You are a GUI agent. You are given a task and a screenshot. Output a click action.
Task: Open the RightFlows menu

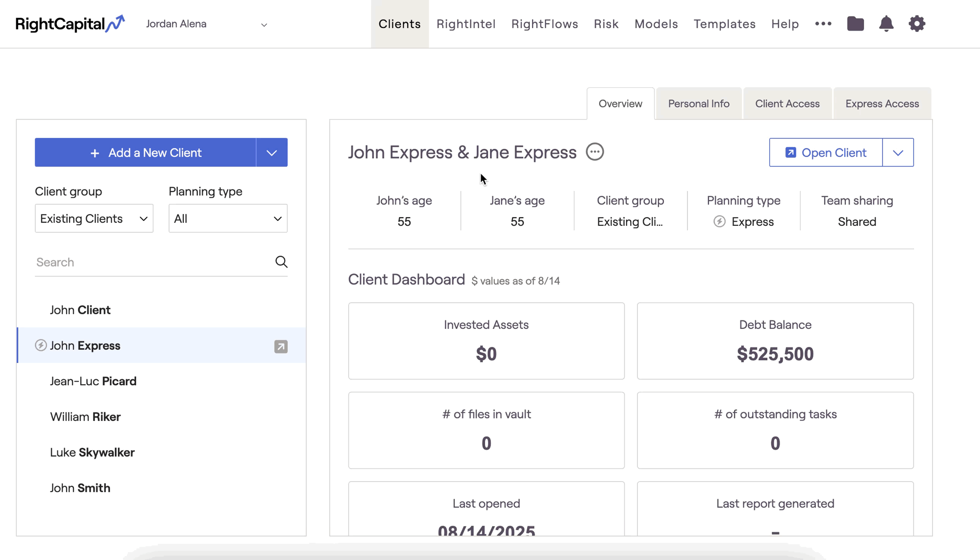544,24
